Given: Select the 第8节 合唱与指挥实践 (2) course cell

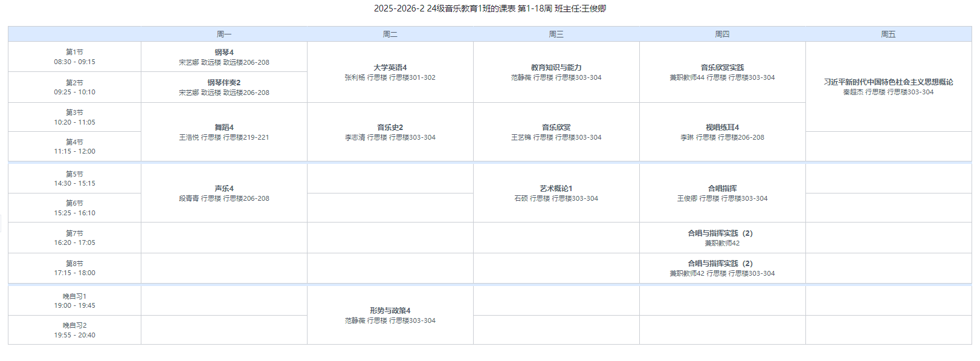Looking at the screenshot, I should (x=722, y=268).
